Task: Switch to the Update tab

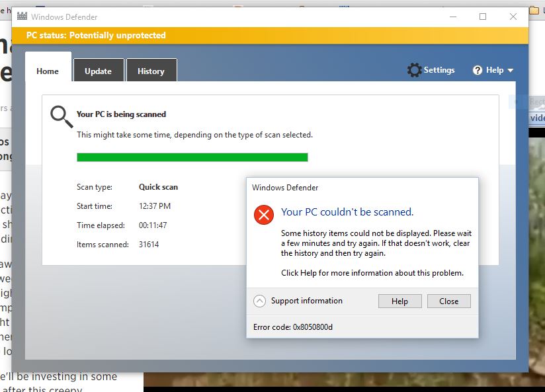Action: 99,71
